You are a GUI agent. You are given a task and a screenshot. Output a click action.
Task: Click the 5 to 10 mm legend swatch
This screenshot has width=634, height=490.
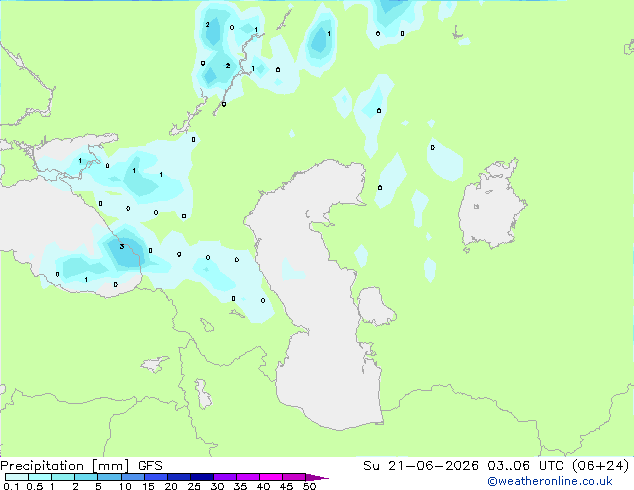(110, 477)
